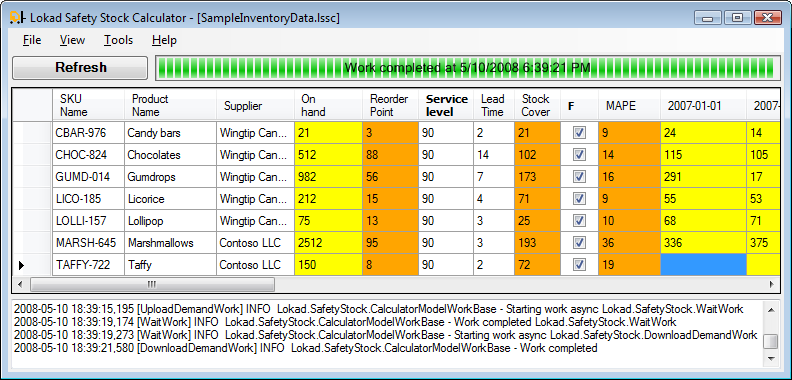Toggle the F checkbox for Taffy row
The height and width of the screenshot is (380, 792).
(x=579, y=264)
